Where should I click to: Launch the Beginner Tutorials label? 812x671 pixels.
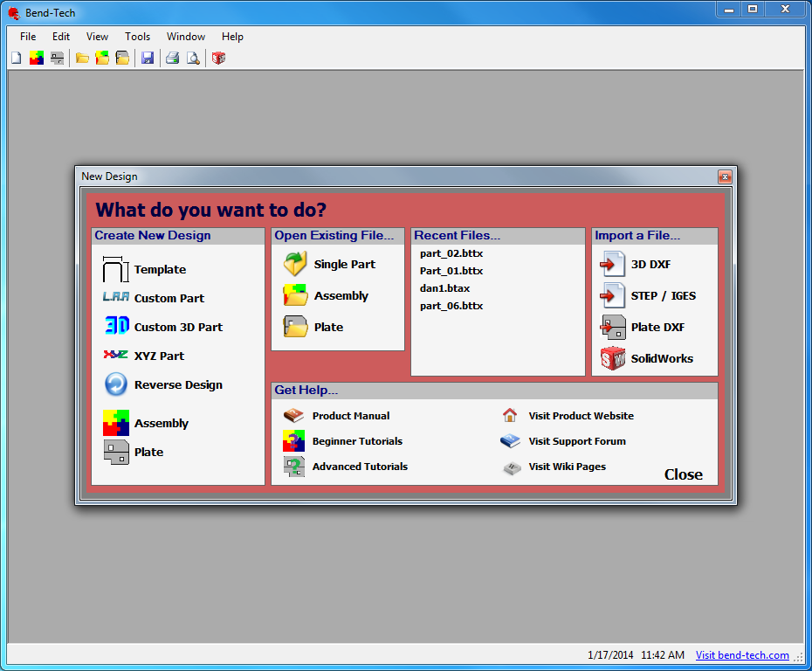point(357,441)
